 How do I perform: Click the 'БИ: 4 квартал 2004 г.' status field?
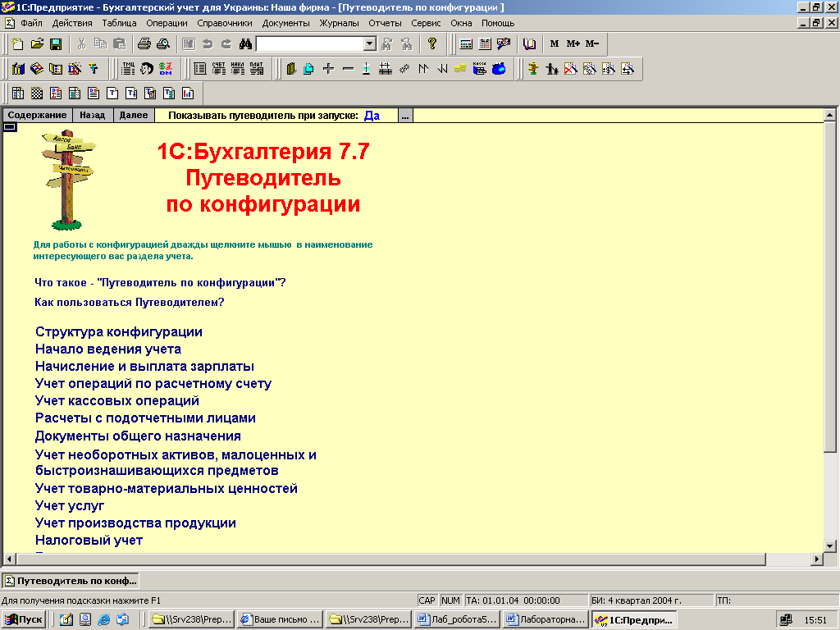pos(651,600)
